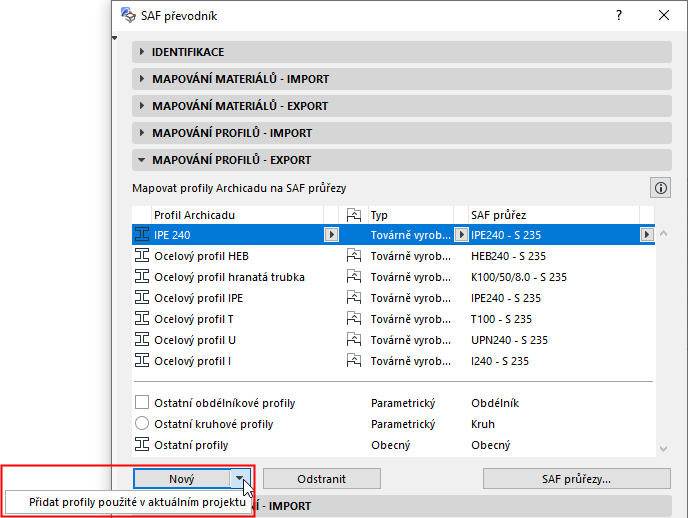
Task: Click the type icon in the hranatá trubka row
Action: [x=354, y=277]
